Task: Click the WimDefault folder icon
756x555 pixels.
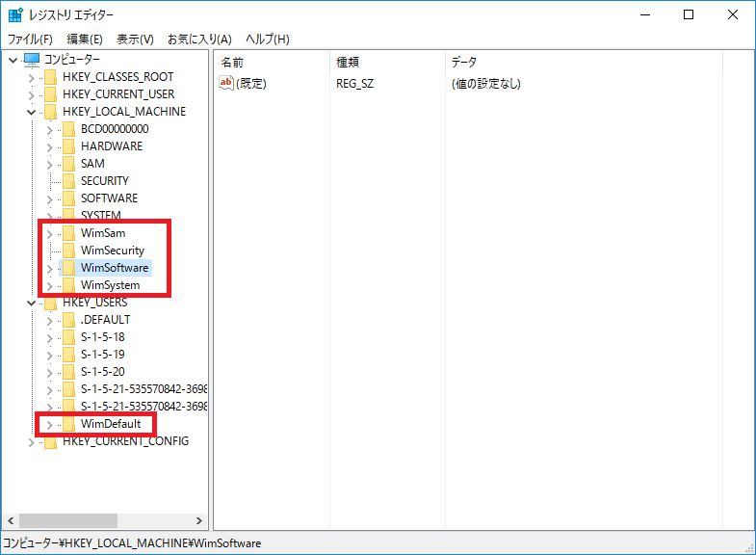Action: (x=69, y=424)
